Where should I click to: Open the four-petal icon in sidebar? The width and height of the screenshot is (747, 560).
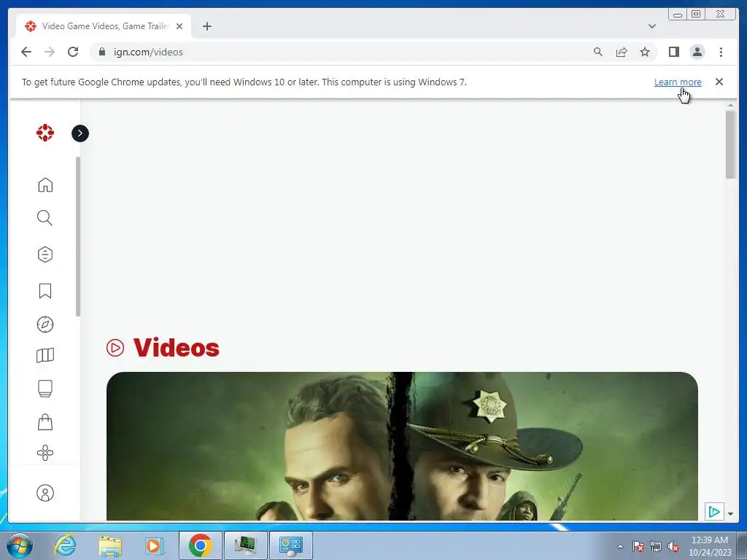[45, 453]
